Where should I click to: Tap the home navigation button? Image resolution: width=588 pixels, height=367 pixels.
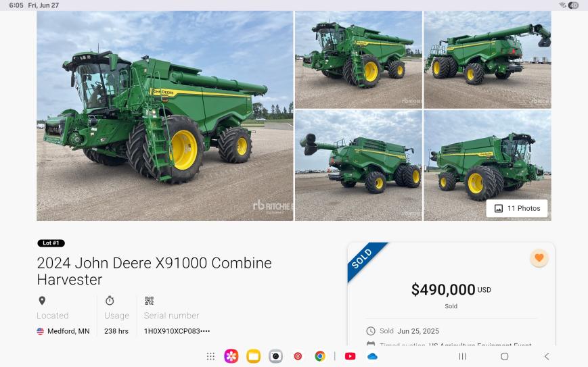[505, 356]
